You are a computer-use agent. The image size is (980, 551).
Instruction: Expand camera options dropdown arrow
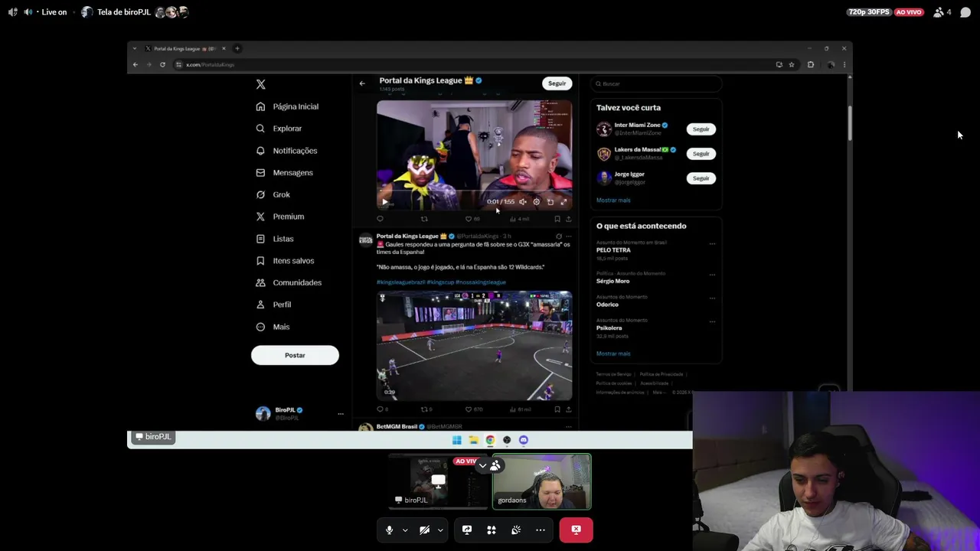pyautogui.click(x=440, y=530)
